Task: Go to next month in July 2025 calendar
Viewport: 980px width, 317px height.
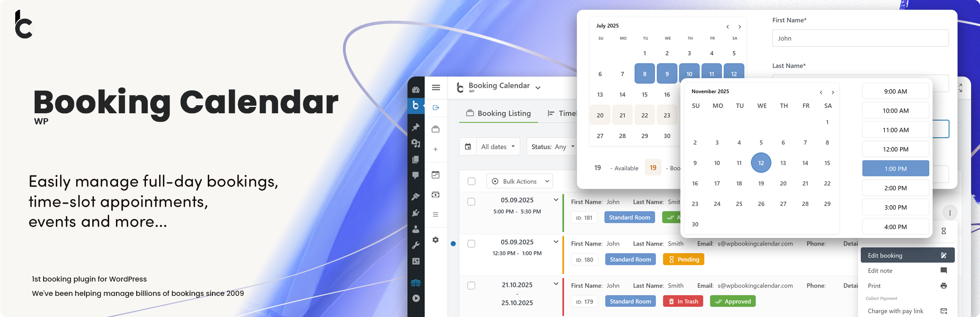Action: click(740, 27)
